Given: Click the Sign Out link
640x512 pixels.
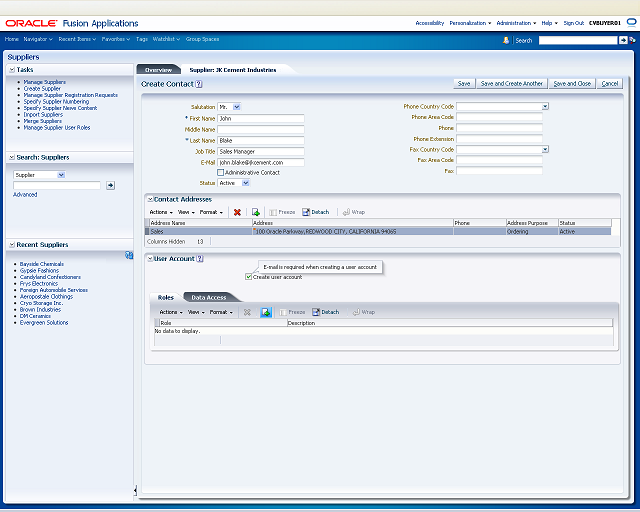Looking at the screenshot, I should [x=573, y=23].
